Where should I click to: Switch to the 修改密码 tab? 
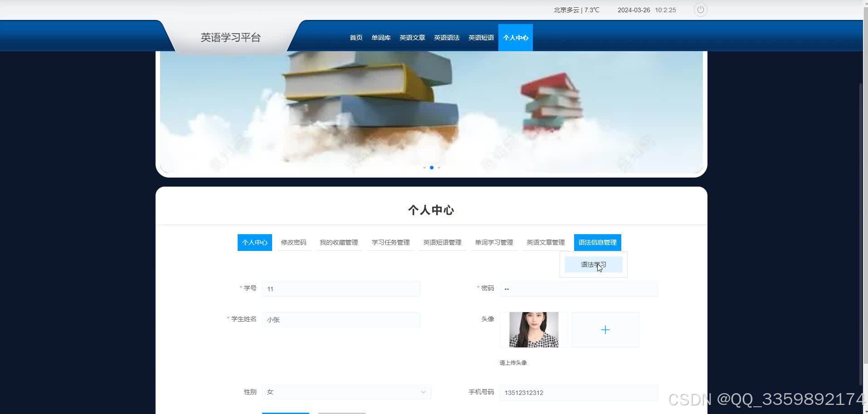pos(293,242)
